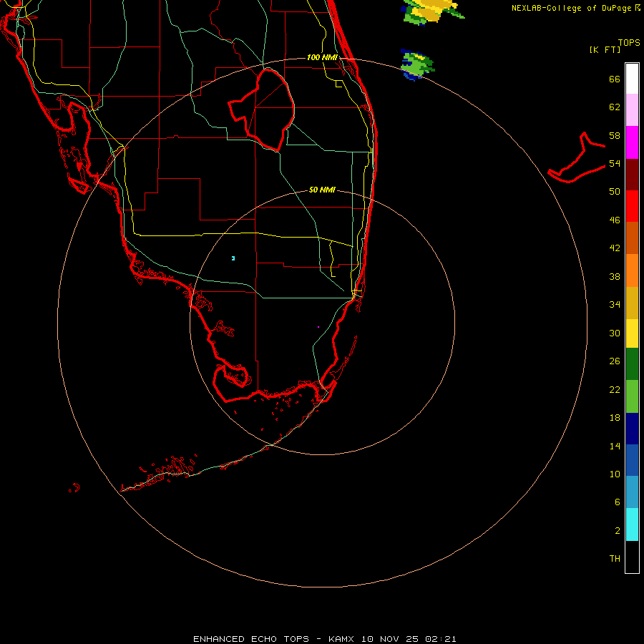Click the medium blue legend swatch
Screen dimensions: 644x644
click(632, 460)
